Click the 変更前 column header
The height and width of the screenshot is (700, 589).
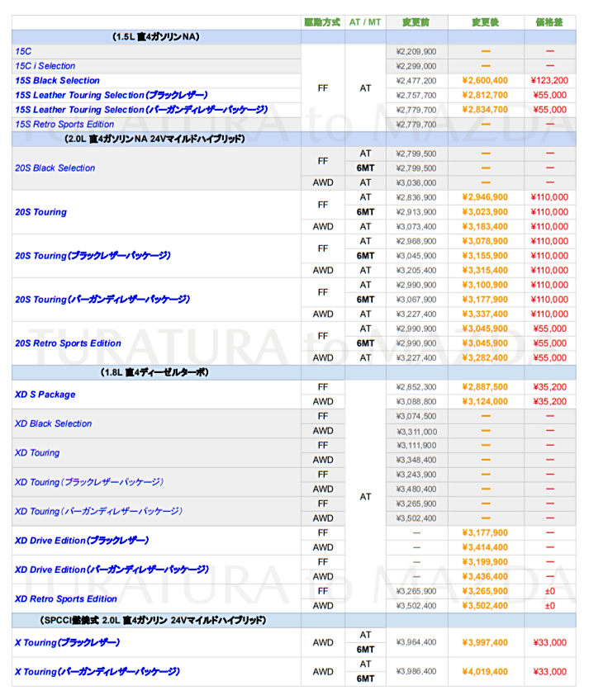(x=416, y=22)
